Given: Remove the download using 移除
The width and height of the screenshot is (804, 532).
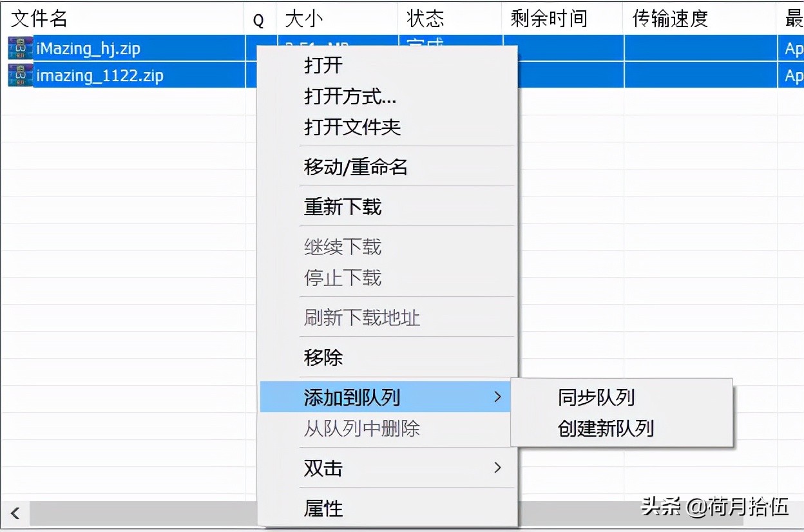Looking at the screenshot, I should [323, 357].
